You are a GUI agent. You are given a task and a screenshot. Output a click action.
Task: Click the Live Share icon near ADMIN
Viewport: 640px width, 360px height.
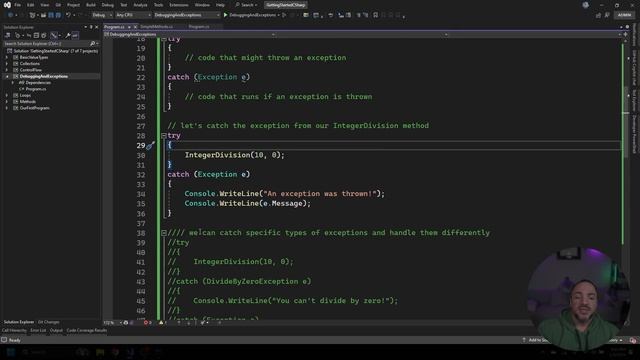598,15
